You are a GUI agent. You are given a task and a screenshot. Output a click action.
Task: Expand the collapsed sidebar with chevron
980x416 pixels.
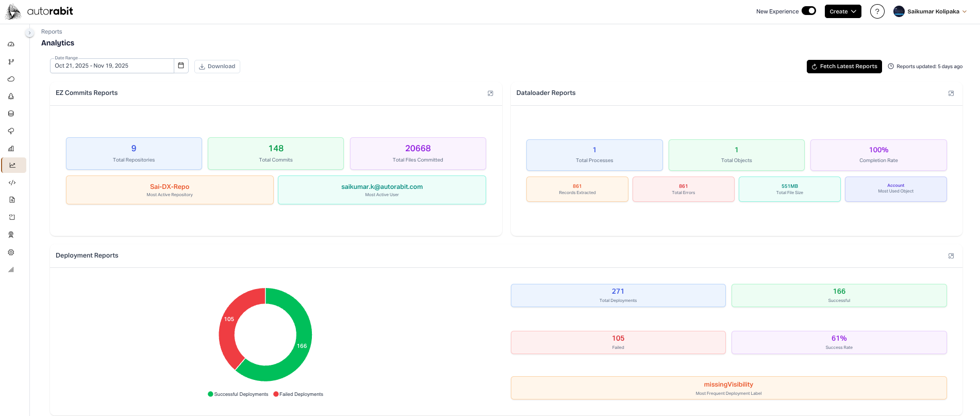point(29,33)
